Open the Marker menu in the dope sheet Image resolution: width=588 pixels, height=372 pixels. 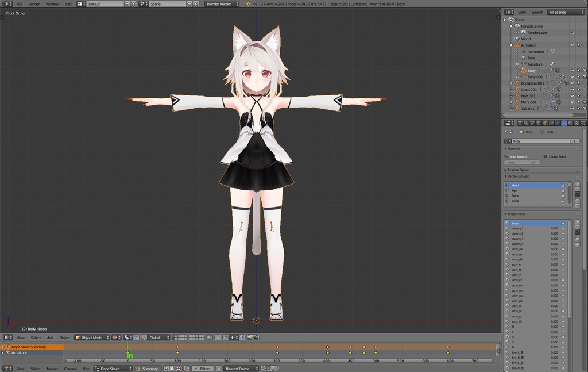(52, 369)
